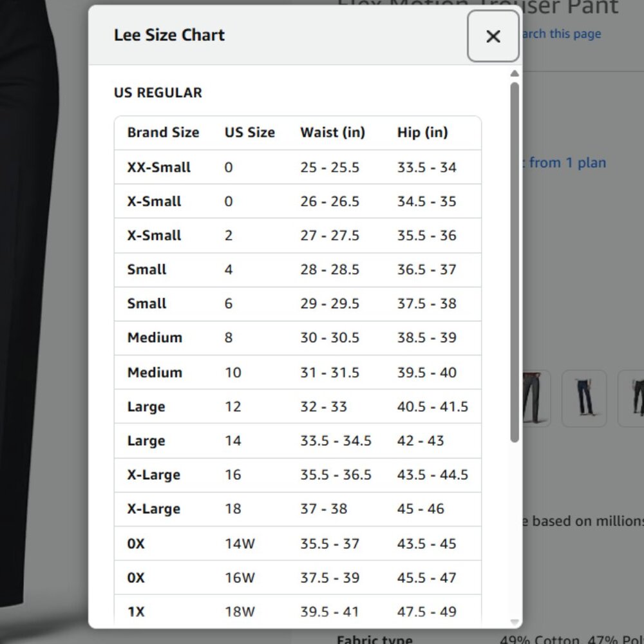Screen dimensions: 644x644
Task: Click hip value '36.5 - 37'
Action: (x=427, y=269)
